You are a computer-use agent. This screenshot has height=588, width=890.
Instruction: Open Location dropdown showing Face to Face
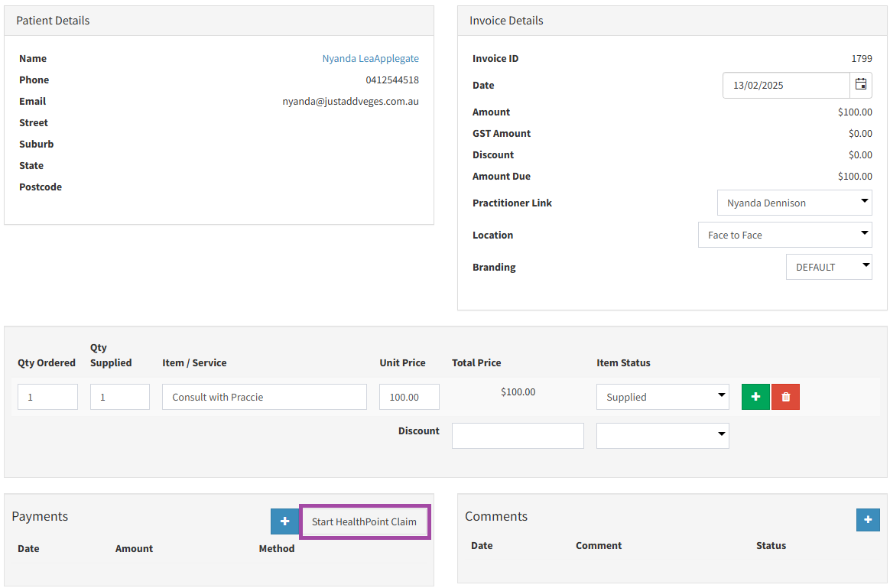pyautogui.click(x=785, y=235)
